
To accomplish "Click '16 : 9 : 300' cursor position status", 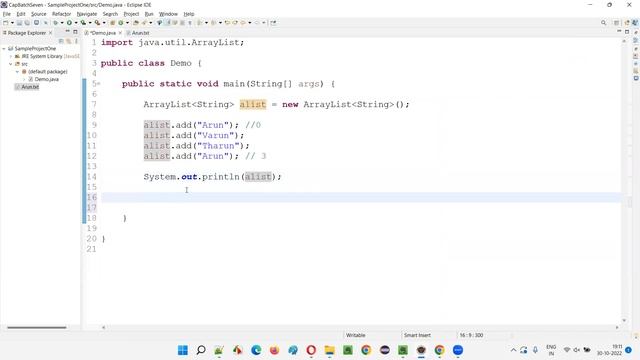I will tap(471, 335).
